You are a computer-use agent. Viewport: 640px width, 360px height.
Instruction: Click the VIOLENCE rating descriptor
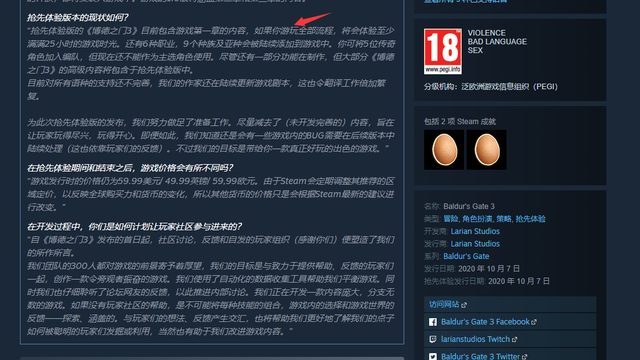(x=487, y=33)
